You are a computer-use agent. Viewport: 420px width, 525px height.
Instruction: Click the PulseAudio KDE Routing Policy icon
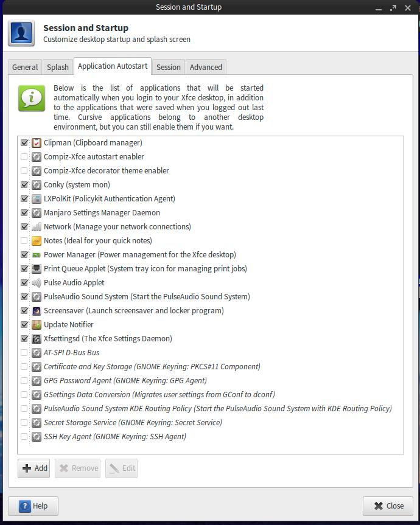36,408
